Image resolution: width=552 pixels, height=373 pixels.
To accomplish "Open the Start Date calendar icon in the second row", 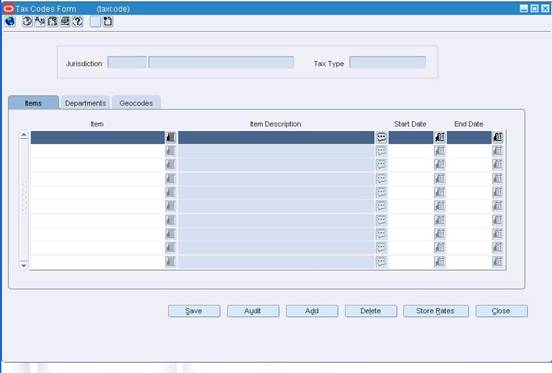I will click(440, 151).
